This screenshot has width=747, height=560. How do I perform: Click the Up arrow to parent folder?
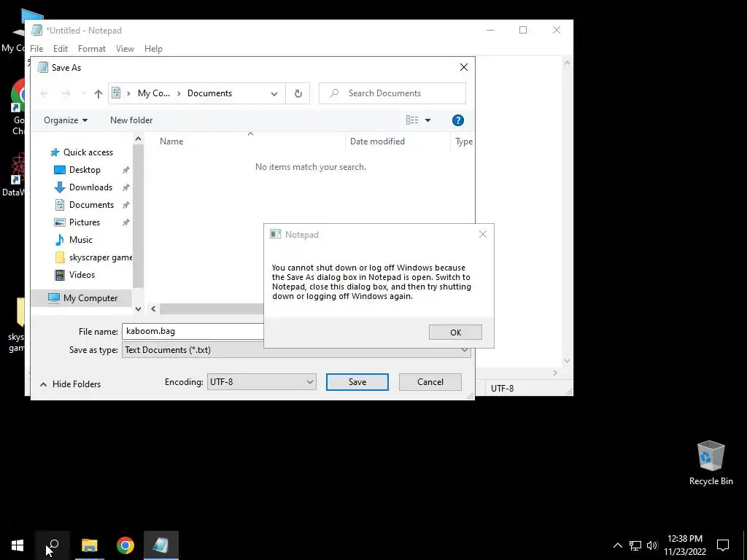click(98, 94)
